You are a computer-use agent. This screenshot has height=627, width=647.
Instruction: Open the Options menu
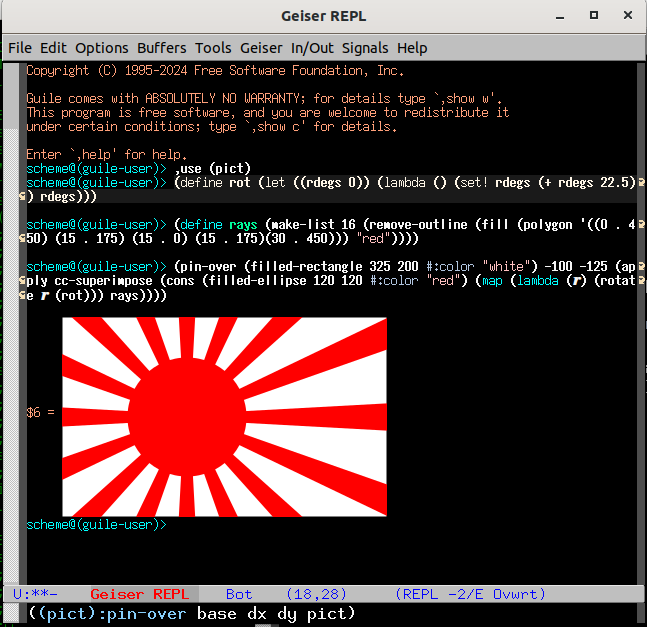(102, 48)
